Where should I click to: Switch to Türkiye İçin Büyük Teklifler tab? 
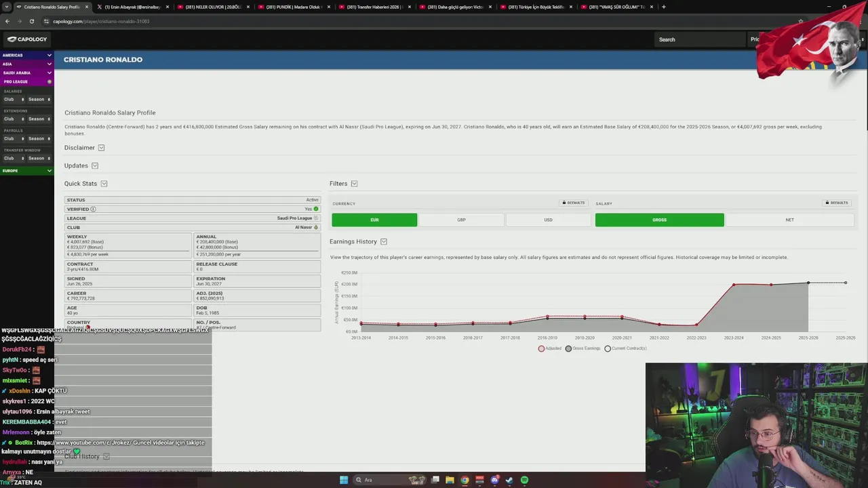coord(536,7)
